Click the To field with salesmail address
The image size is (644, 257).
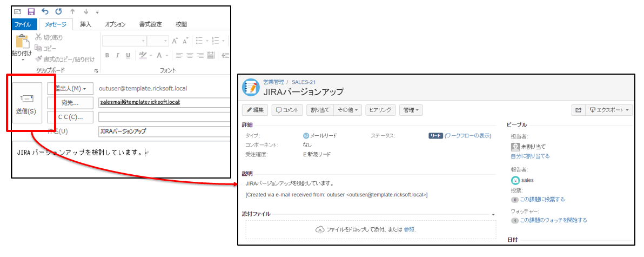point(164,102)
